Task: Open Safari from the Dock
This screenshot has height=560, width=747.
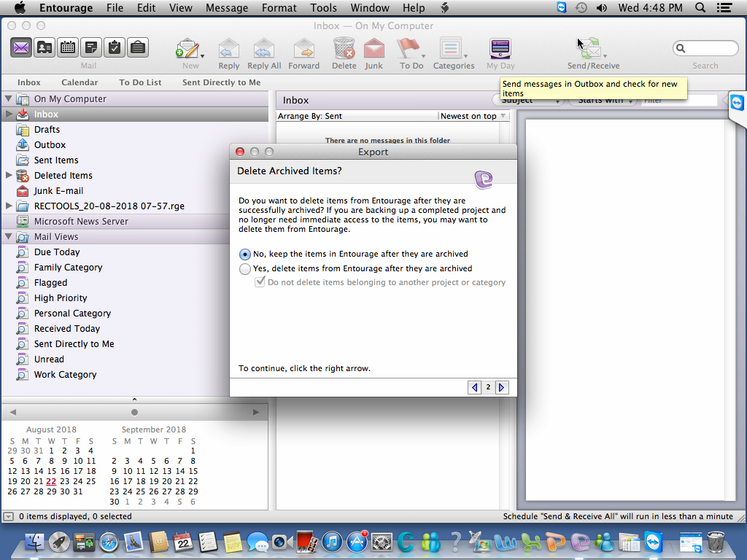Action: pyautogui.click(x=109, y=542)
